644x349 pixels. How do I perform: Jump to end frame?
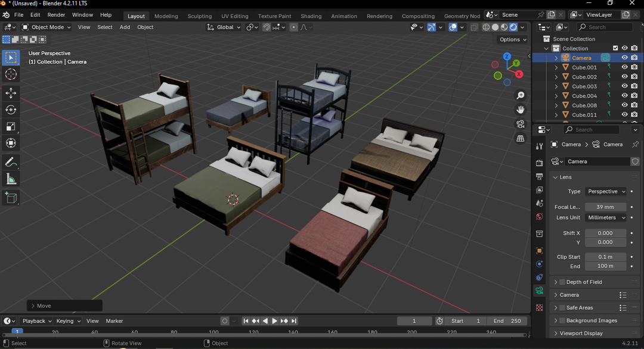click(x=293, y=321)
